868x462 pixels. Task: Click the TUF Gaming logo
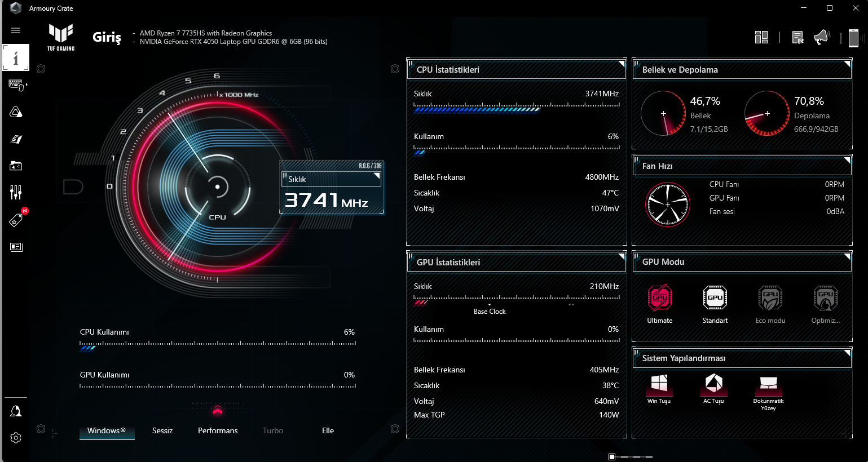[x=61, y=38]
